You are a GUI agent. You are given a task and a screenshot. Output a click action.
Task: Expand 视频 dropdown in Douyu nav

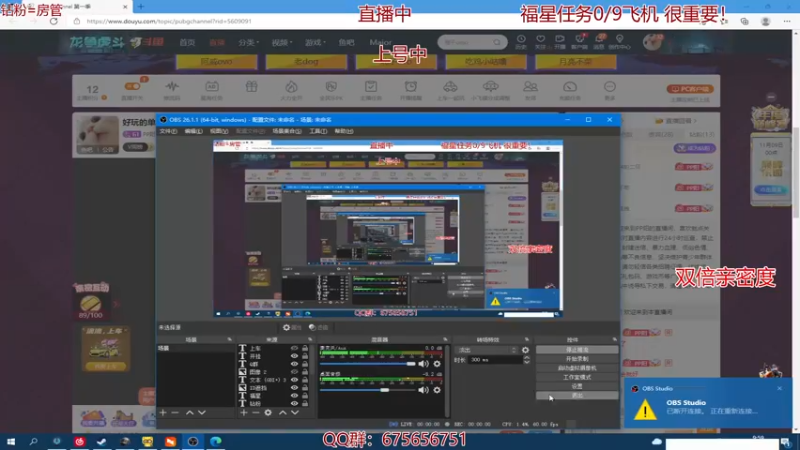tap(282, 42)
